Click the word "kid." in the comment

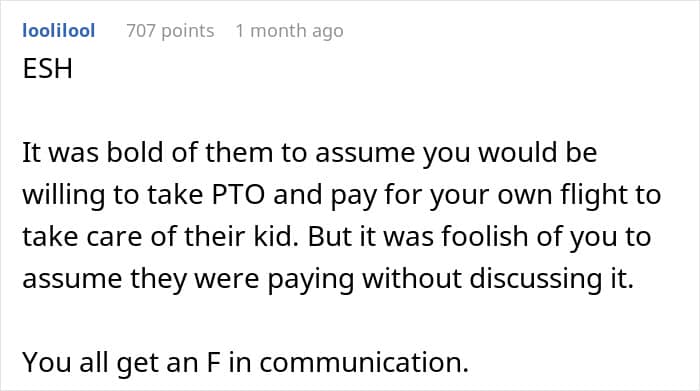coord(276,236)
